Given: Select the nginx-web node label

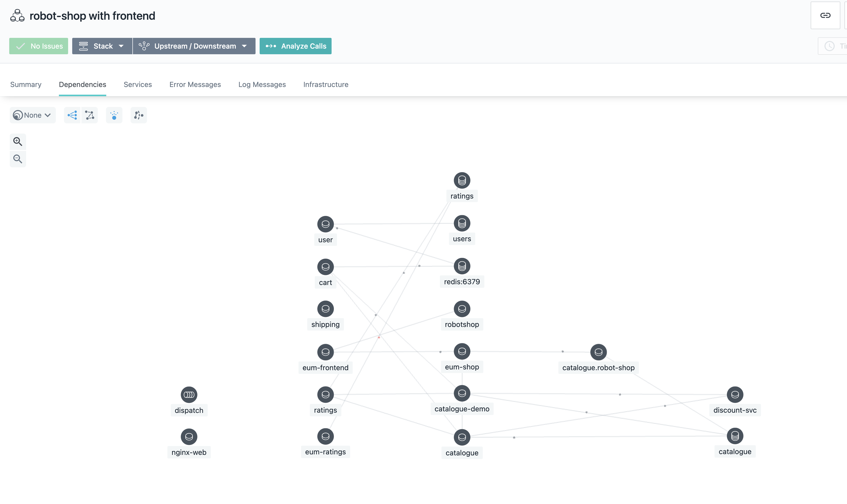Looking at the screenshot, I should tap(189, 452).
